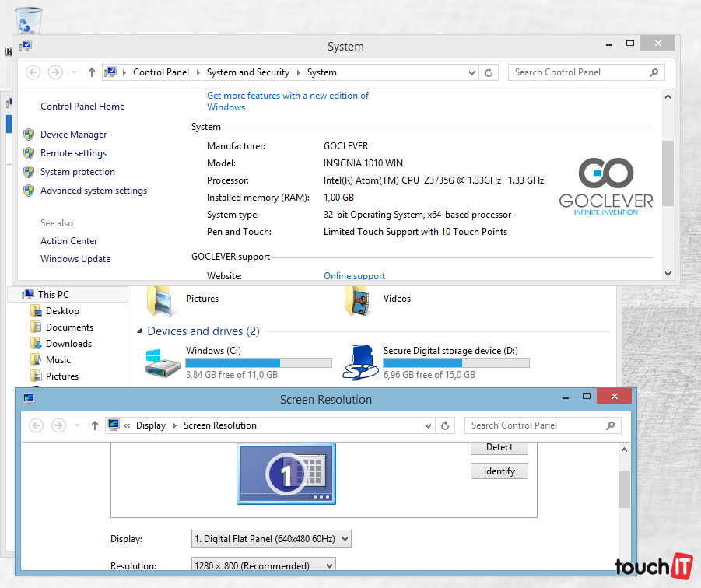Screen dimensions: 701x588
Task: Select Downloads in the navigation tree
Action: [x=68, y=344]
